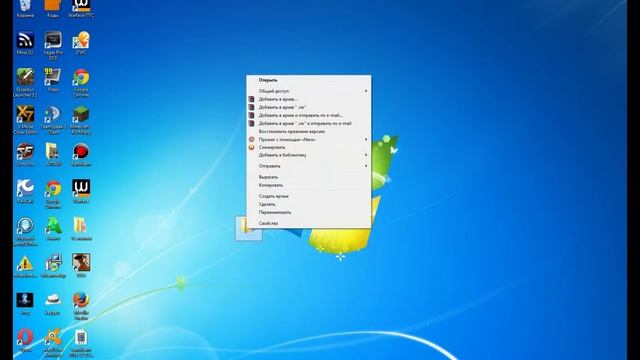Choose Восстановить прежнюю версию
The image size is (640, 360).
tap(309, 131)
